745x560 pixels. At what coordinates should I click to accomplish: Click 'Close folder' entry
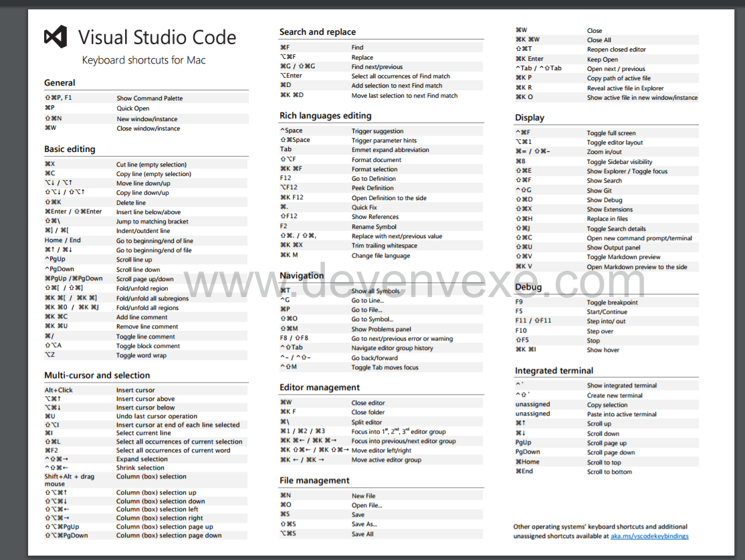[x=368, y=413]
